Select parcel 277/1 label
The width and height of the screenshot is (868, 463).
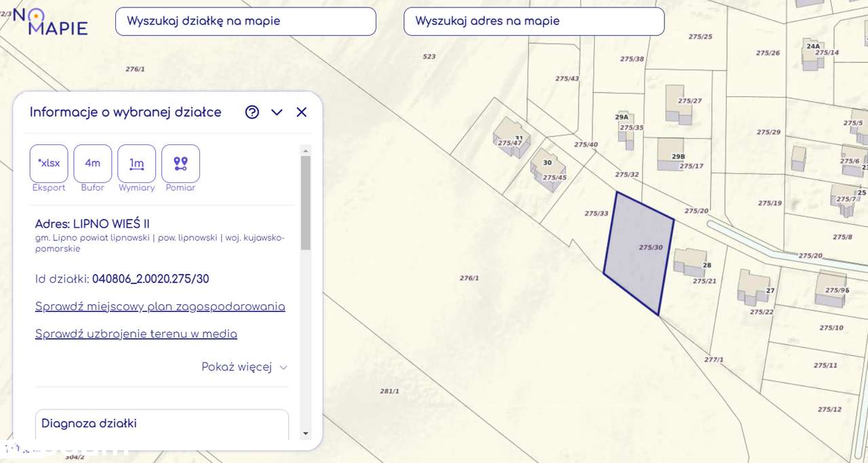point(713,360)
